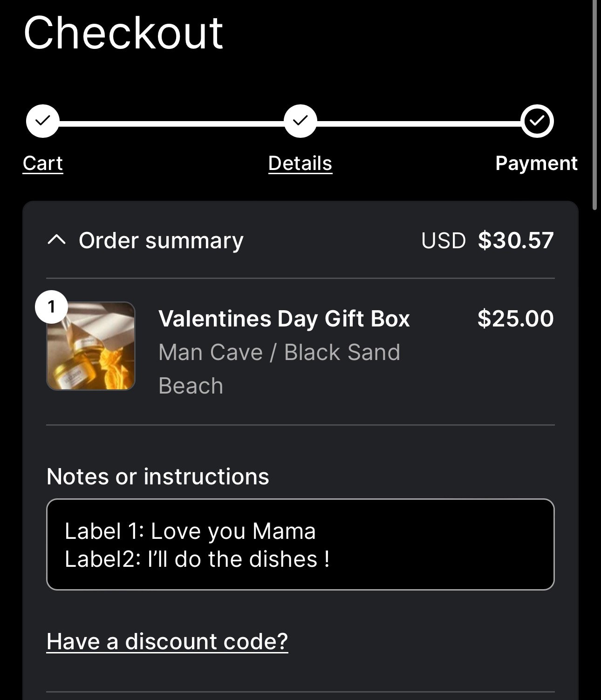Click the Details step checkmark circle
The width and height of the screenshot is (601, 700).
click(300, 121)
